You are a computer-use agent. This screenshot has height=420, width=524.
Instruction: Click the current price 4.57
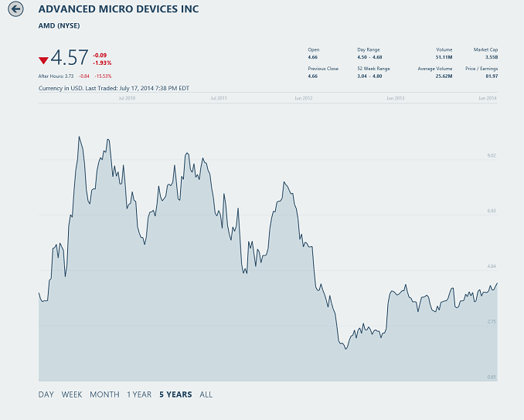[x=70, y=57]
